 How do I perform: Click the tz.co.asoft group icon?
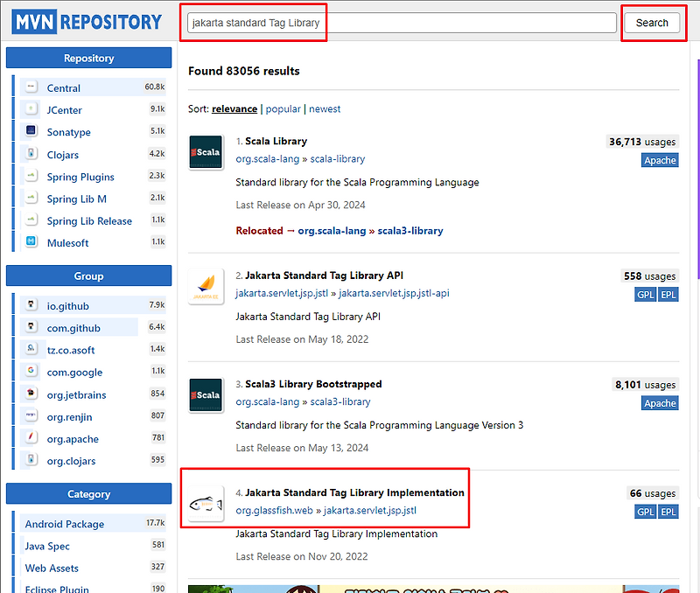click(31, 349)
